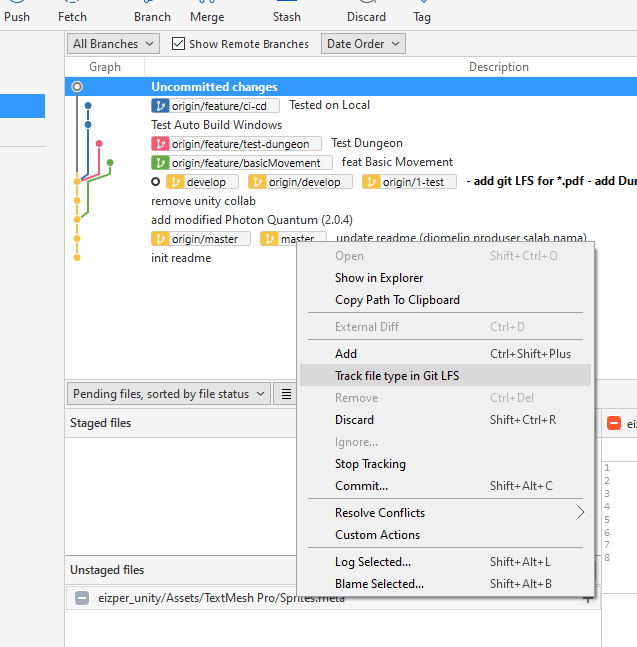This screenshot has height=647, width=637.
Task: Click the origin/1-test branch tag
Action: (409, 182)
